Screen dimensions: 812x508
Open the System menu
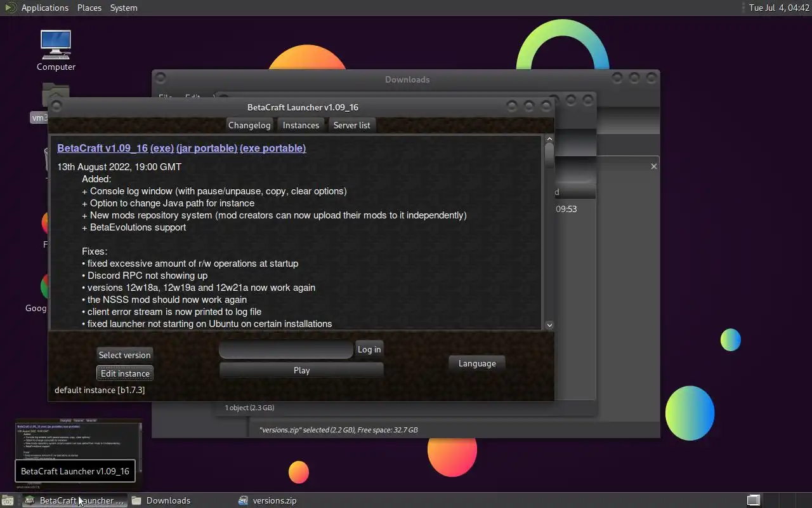(124, 8)
